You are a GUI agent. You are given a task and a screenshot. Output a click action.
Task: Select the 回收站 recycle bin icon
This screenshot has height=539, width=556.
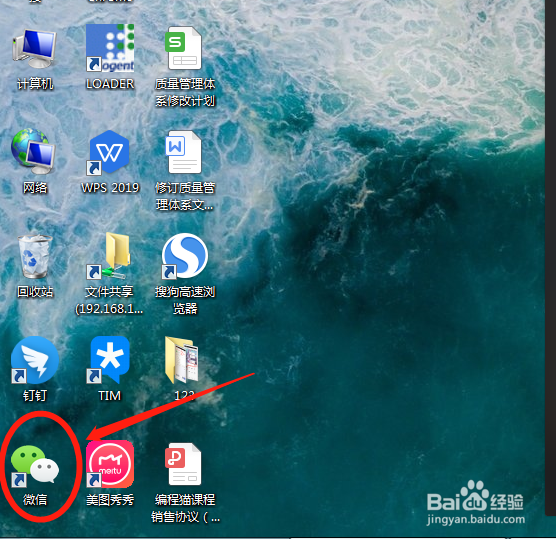coord(35,256)
